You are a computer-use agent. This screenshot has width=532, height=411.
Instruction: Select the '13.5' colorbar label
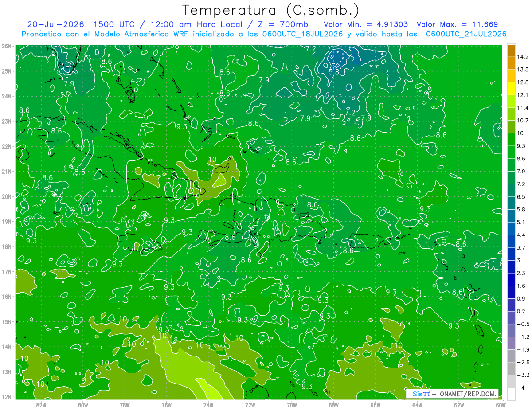522,70
